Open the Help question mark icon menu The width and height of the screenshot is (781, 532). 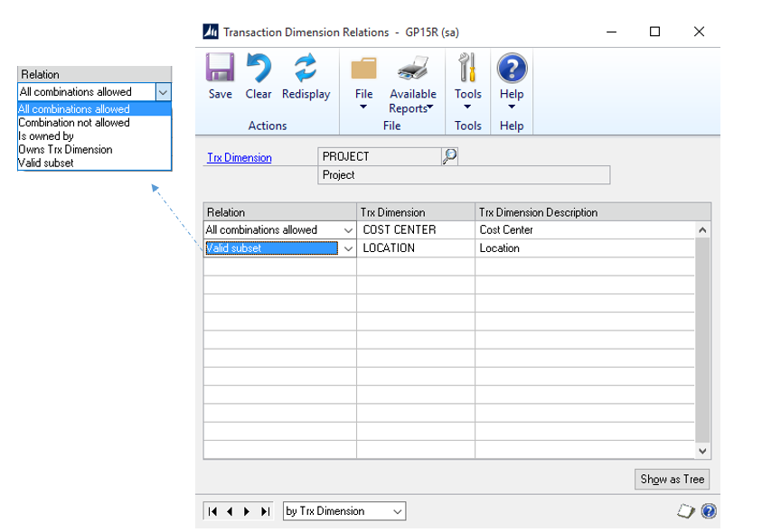coord(512,68)
